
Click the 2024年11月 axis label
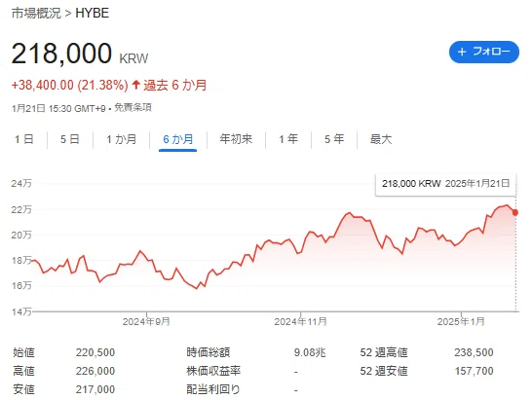301,321
